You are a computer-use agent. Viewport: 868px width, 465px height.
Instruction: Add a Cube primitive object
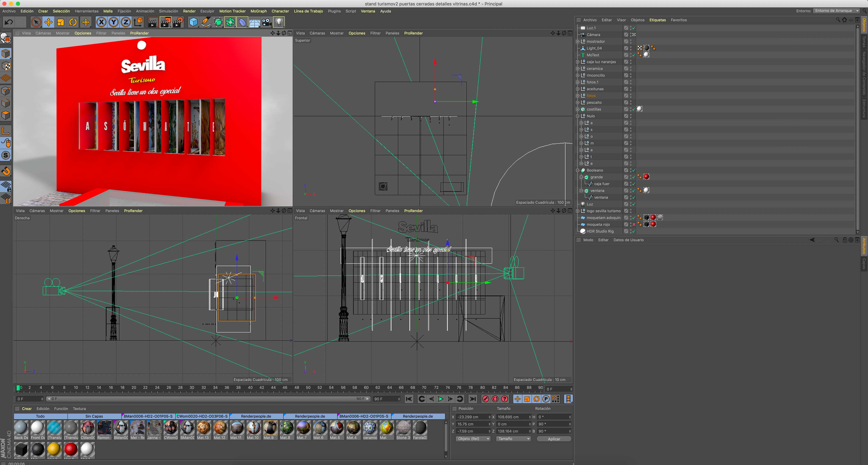(x=193, y=22)
